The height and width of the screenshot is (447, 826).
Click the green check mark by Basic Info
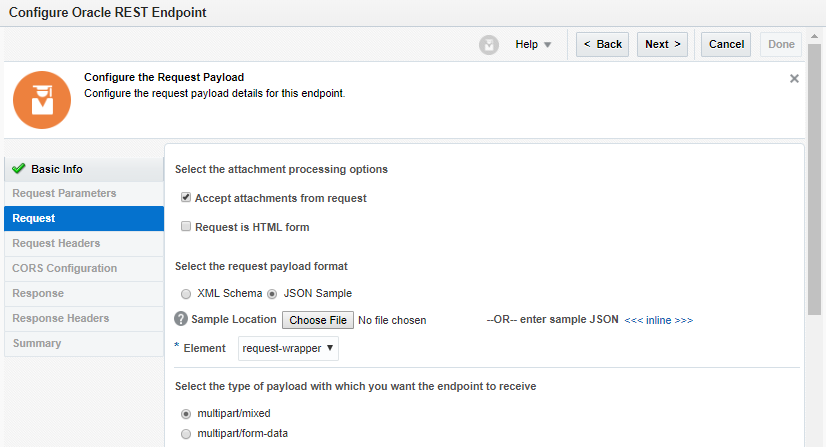[x=18, y=169]
